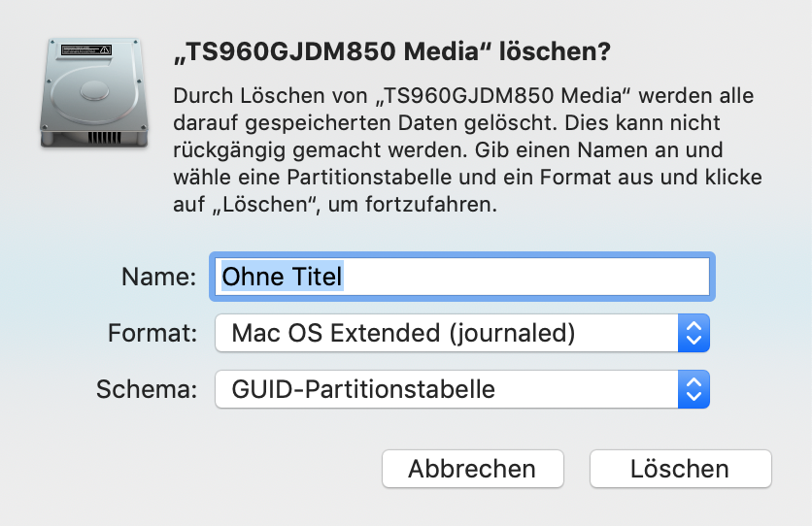This screenshot has width=812, height=526.
Task: Click the blue stepper arrows of the Schema popup
Action: coord(694,389)
